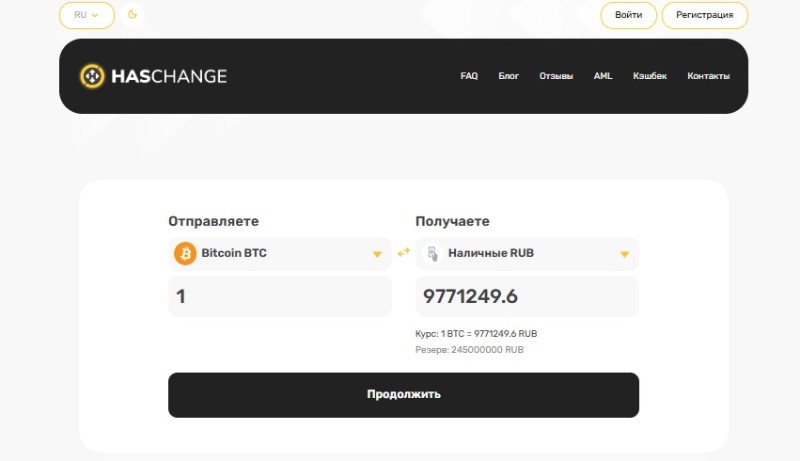Expand the Наличные RUB dropdown arrow

click(x=624, y=254)
